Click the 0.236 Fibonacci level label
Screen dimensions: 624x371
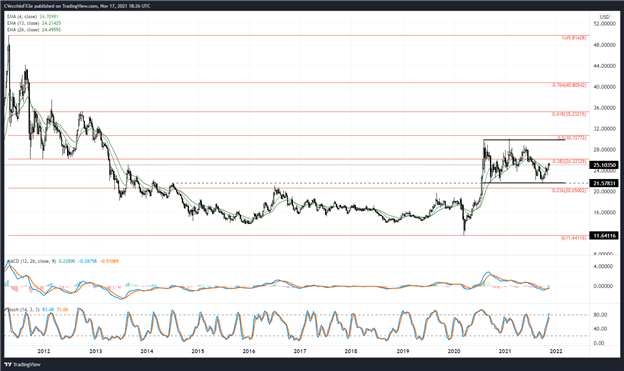569,191
